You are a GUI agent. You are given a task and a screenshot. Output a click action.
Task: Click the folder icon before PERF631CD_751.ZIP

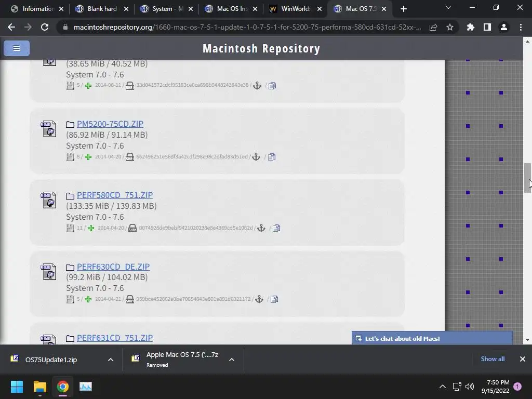pos(70,339)
